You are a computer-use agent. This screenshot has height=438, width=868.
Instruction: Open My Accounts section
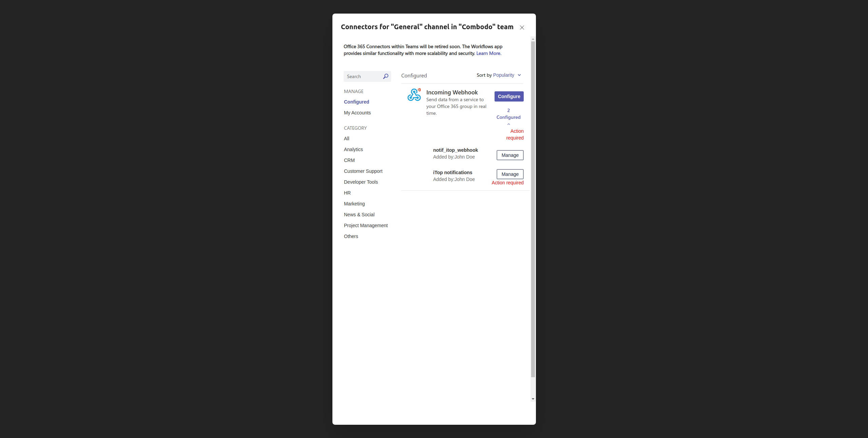[x=357, y=113]
